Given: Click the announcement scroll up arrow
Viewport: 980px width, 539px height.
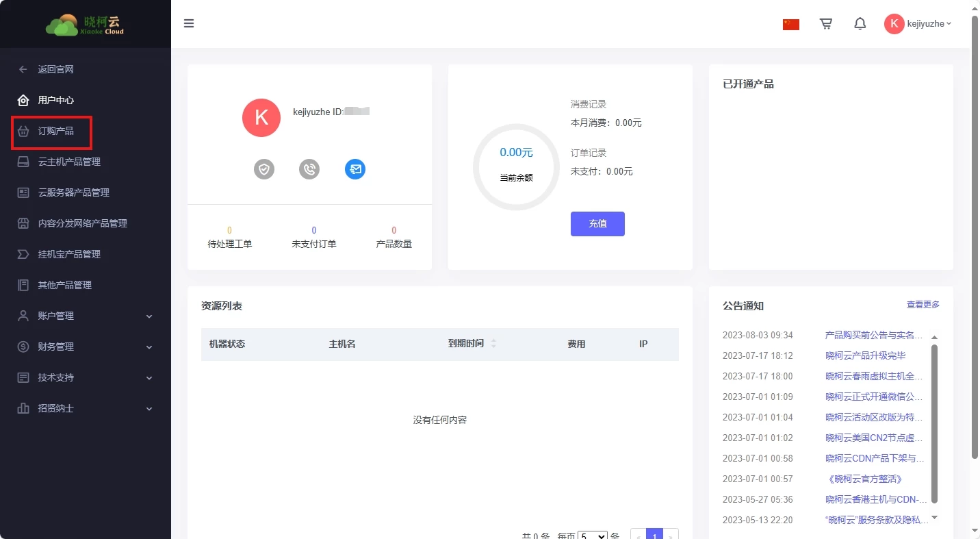Looking at the screenshot, I should coord(935,337).
